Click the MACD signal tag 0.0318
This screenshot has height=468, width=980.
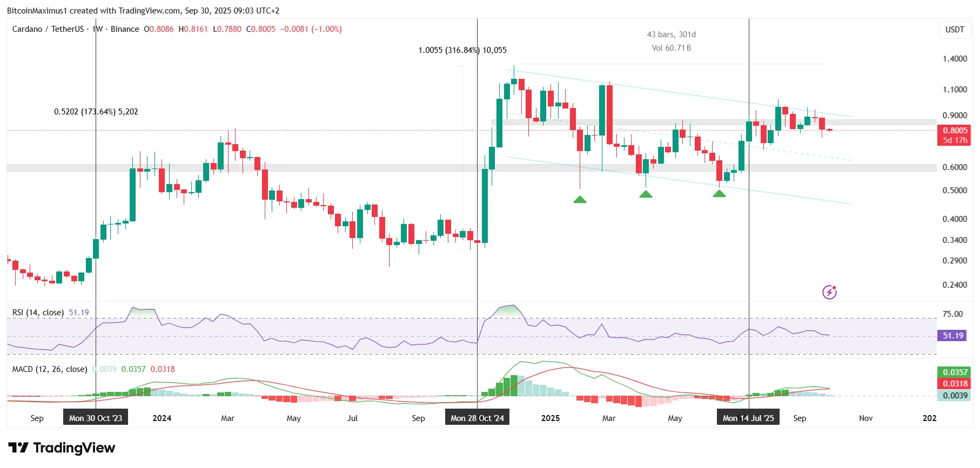tap(955, 384)
